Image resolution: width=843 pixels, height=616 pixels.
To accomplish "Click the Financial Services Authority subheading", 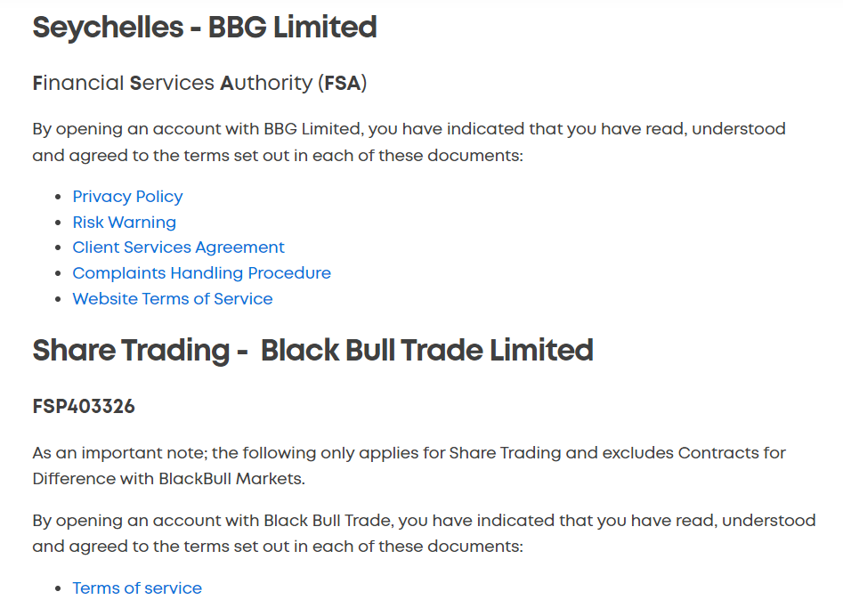I will 199,84.
